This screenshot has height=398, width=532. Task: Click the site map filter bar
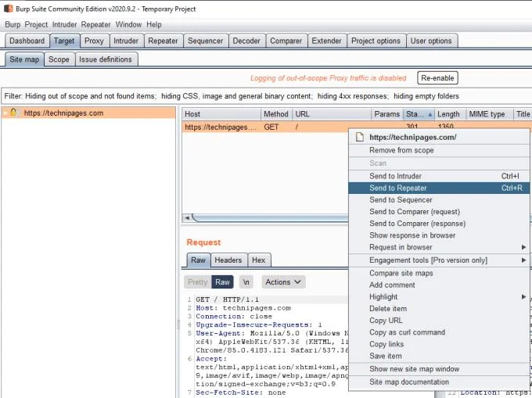click(x=266, y=96)
